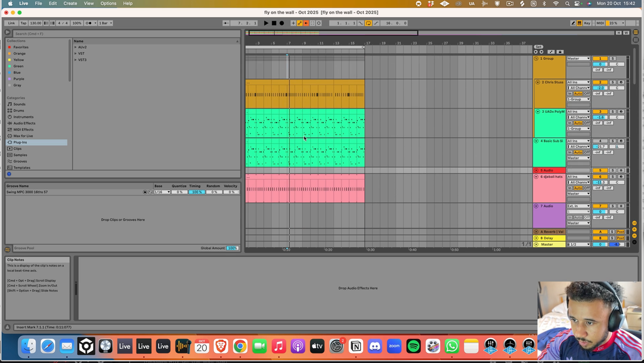Open the groove Base 1/16 dropdown

162,192
